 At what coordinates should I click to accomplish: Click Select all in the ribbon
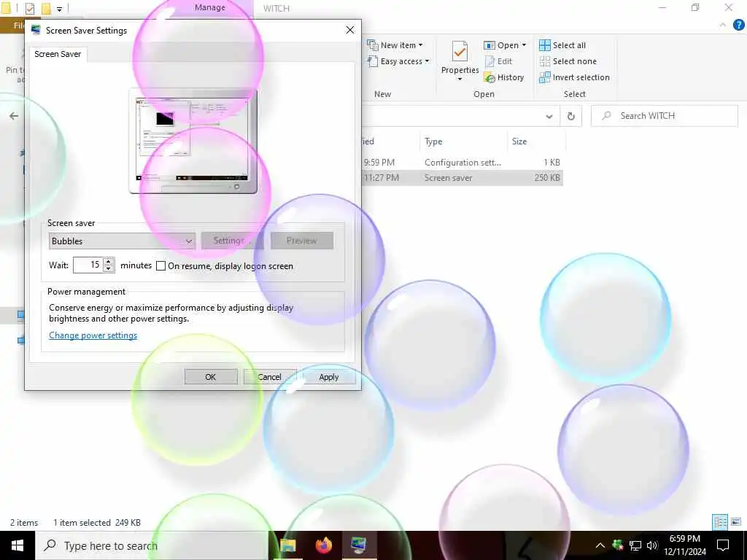coord(562,45)
